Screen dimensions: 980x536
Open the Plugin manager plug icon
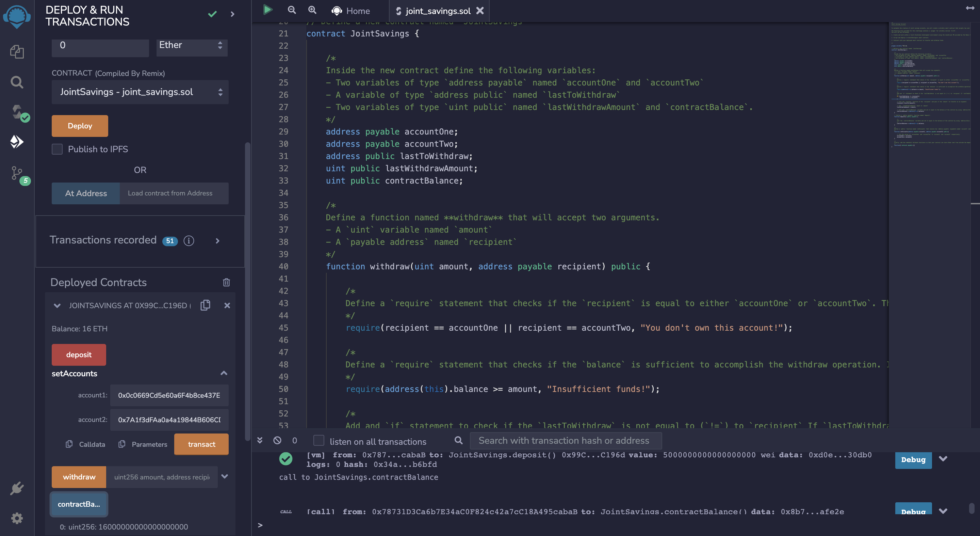click(17, 488)
